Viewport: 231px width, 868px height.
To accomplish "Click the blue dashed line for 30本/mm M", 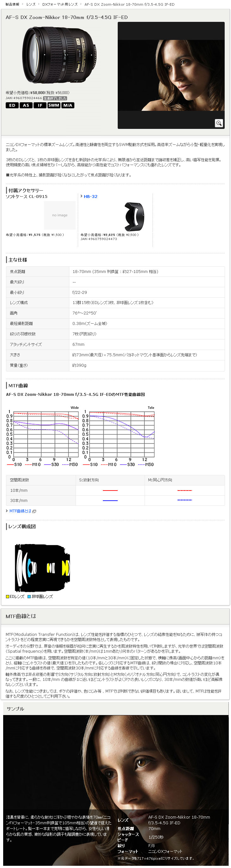I will click(x=184, y=500).
